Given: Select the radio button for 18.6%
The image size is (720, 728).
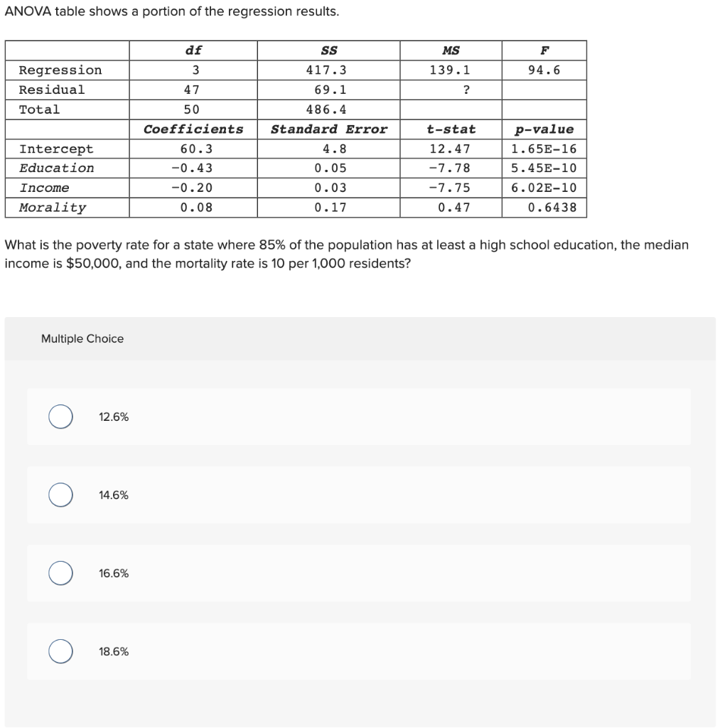Looking at the screenshot, I should (x=60, y=651).
